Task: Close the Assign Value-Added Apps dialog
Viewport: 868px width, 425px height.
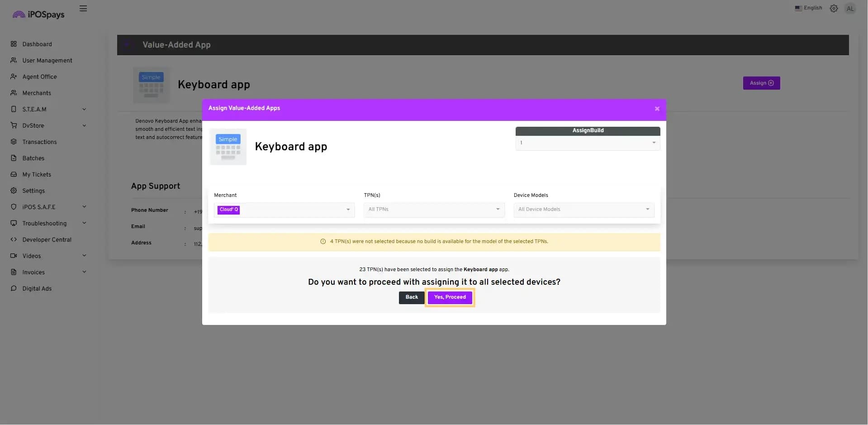Action: [x=657, y=109]
